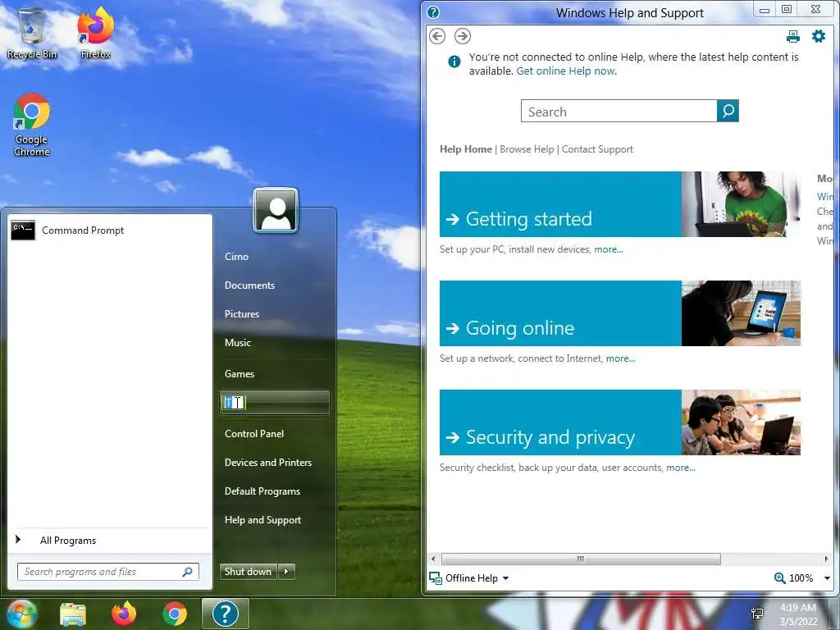This screenshot has width=840, height=630.
Task: Open File Explorer from the taskbar
Action: [x=73, y=614]
